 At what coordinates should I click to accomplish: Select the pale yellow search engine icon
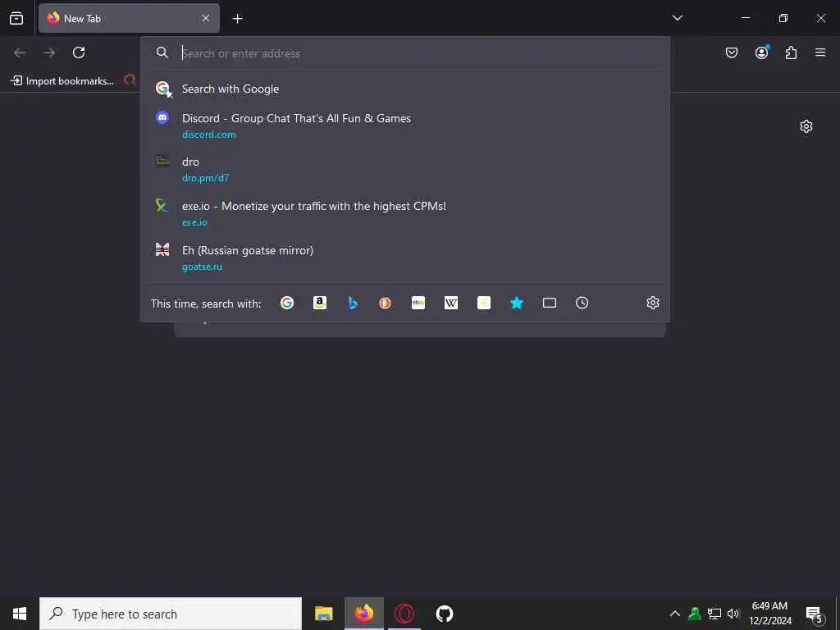tap(484, 304)
